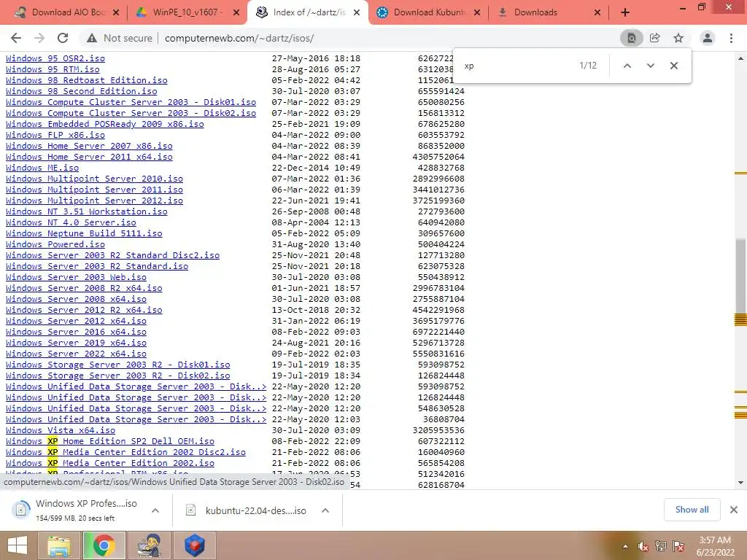Viewport: 747px width, 560px height.
Task: Download Windows ME.iso
Action: pos(42,168)
